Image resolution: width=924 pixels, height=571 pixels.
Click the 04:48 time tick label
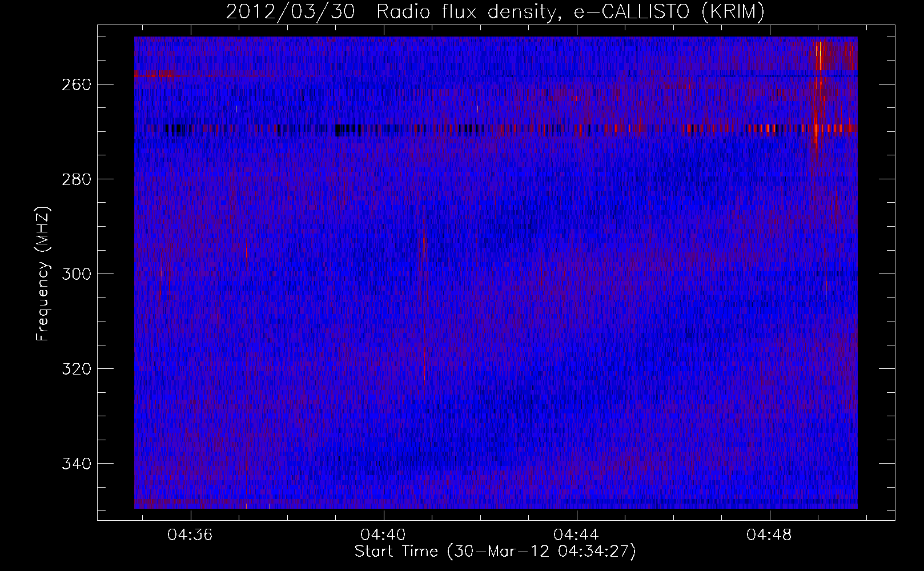click(x=769, y=534)
